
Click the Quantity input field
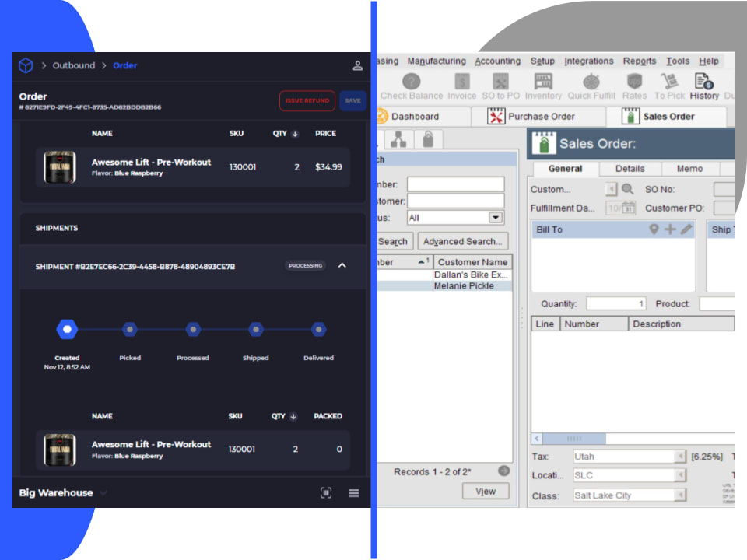(x=616, y=303)
